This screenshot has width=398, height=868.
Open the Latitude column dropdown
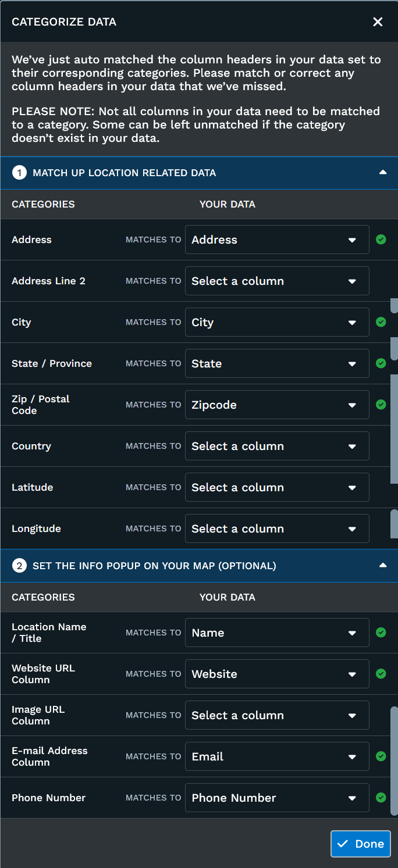point(276,487)
